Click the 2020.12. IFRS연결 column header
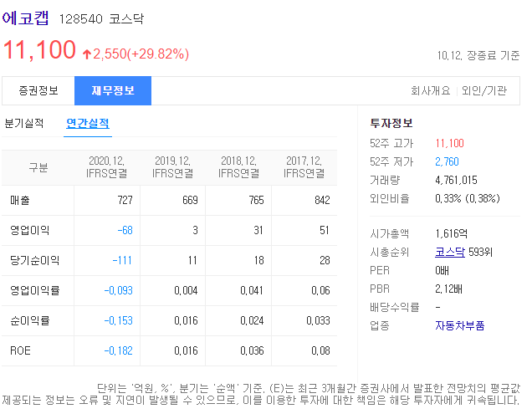The height and width of the screenshot is (414, 532). click(x=106, y=167)
